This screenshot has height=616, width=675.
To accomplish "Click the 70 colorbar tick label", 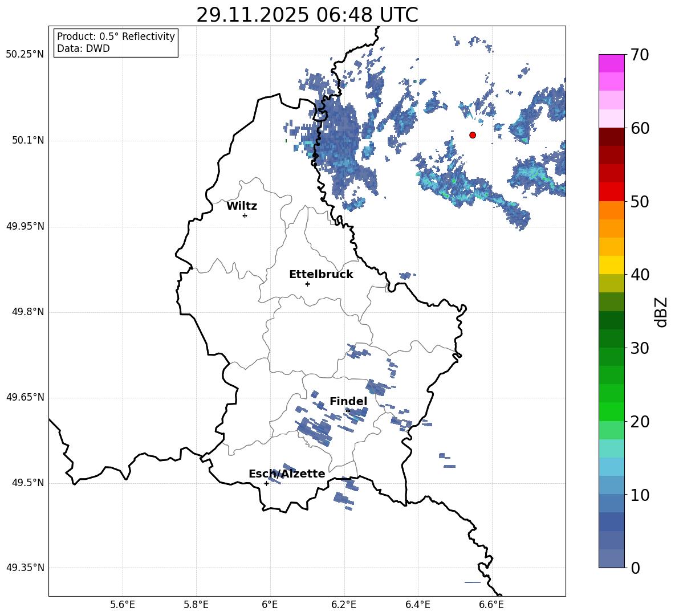I will pyautogui.click(x=640, y=55).
